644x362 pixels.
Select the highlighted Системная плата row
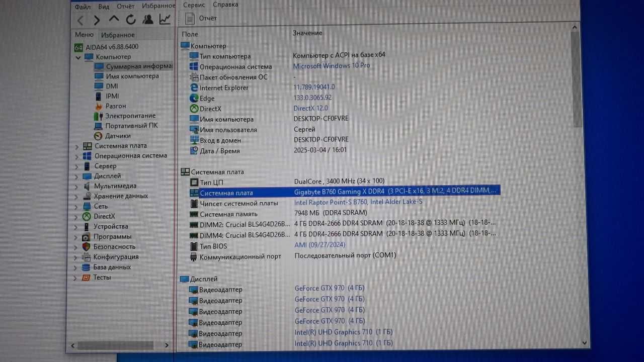tap(344, 192)
